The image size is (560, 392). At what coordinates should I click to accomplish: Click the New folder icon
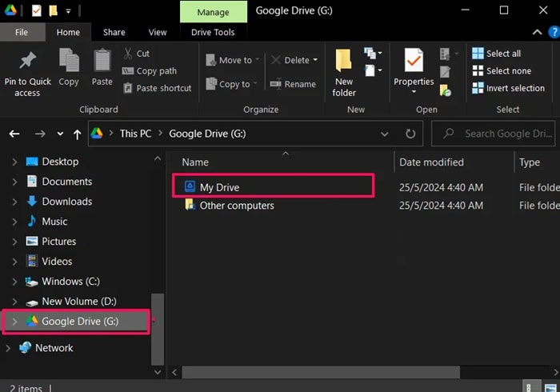point(344,62)
